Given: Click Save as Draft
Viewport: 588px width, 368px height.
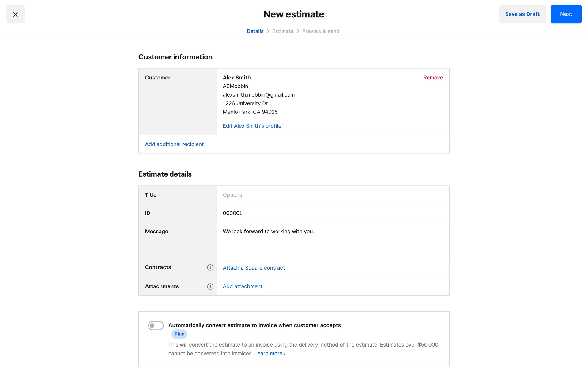Looking at the screenshot, I should point(522,14).
